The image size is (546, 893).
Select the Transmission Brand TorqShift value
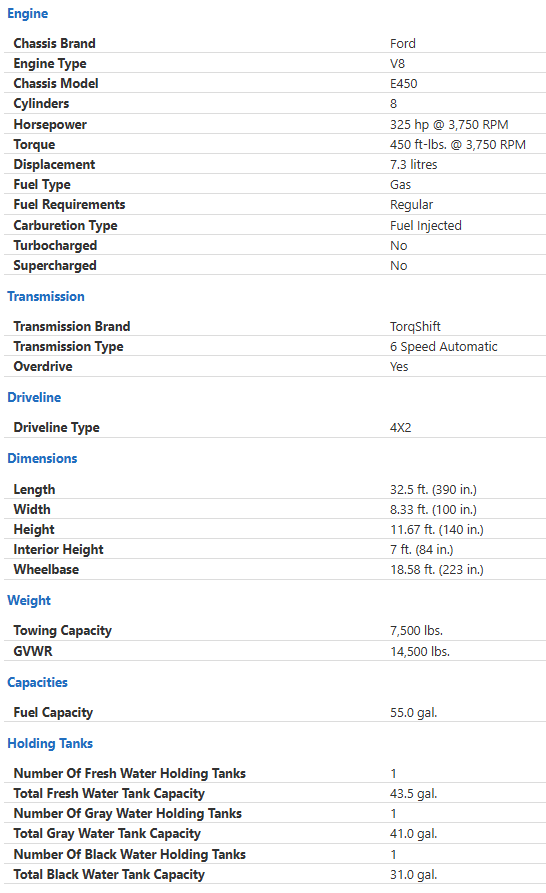(415, 327)
